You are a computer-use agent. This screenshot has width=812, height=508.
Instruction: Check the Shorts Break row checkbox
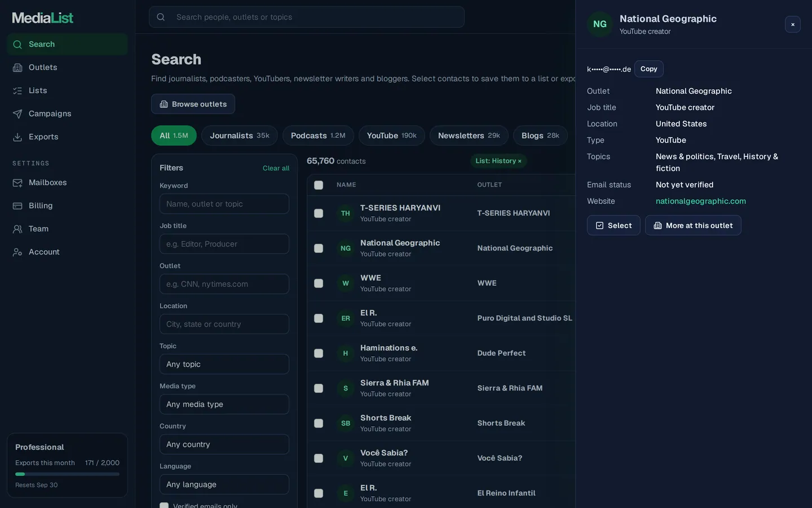[319, 423]
